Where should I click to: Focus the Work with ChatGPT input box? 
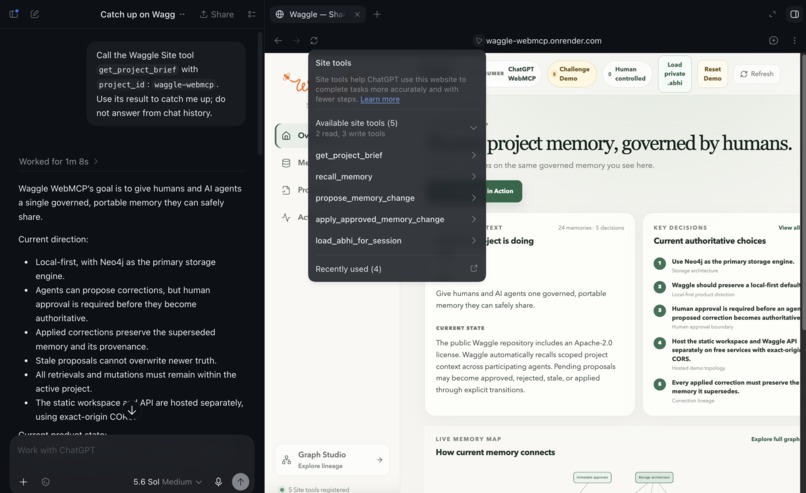(132, 450)
